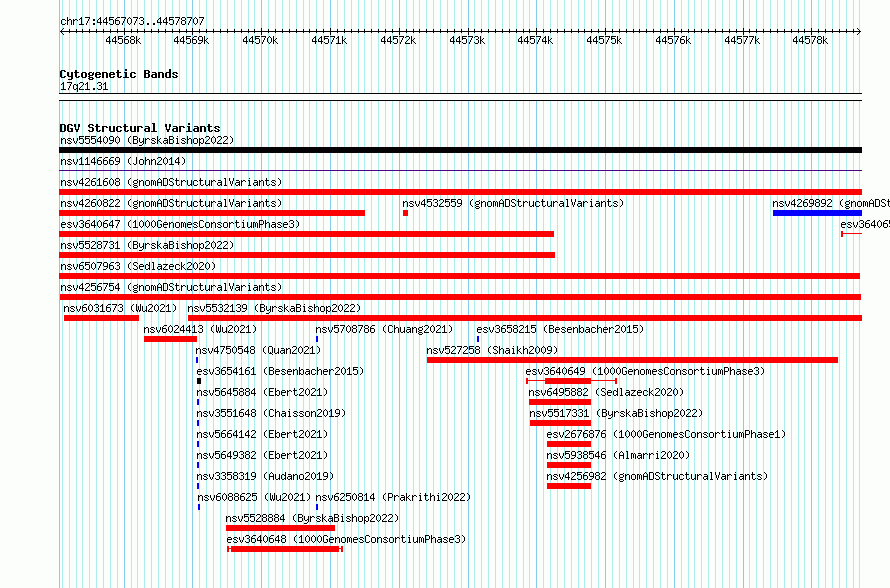890x588 pixels.
Task: Open nsv5645884 (Ebert2021) label
Action: click(x=262, y=392)
